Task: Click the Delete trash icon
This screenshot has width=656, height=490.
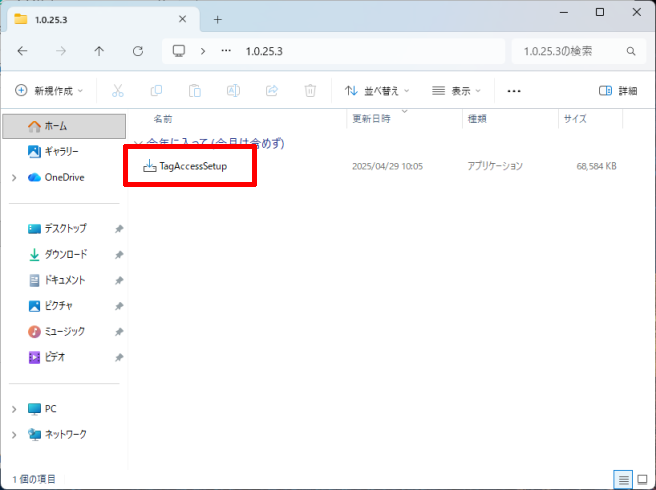Action: 310,90
